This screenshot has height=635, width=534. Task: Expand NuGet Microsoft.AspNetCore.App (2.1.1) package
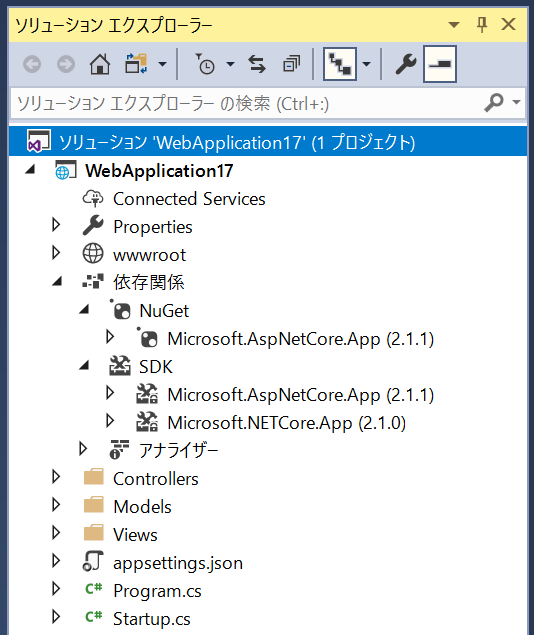110,337
